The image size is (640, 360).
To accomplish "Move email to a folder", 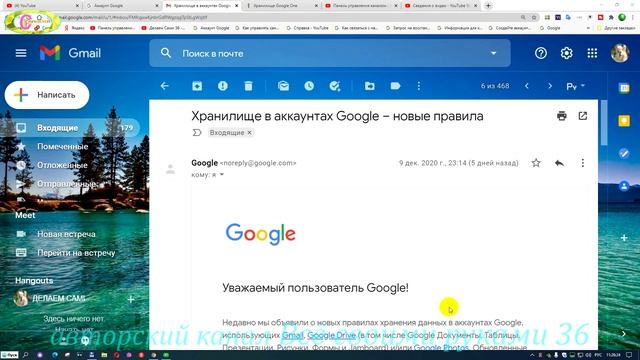I will click(370, 86).
